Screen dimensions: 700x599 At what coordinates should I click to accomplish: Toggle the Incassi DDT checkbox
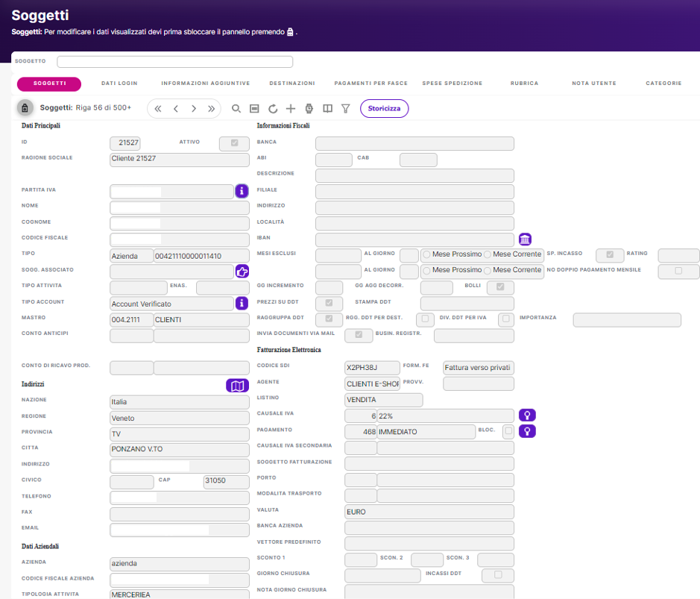tap(498, 574)
